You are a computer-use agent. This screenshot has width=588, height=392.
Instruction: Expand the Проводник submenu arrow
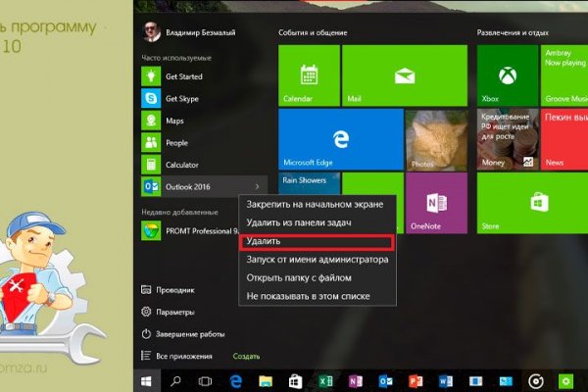click(258, 290)
